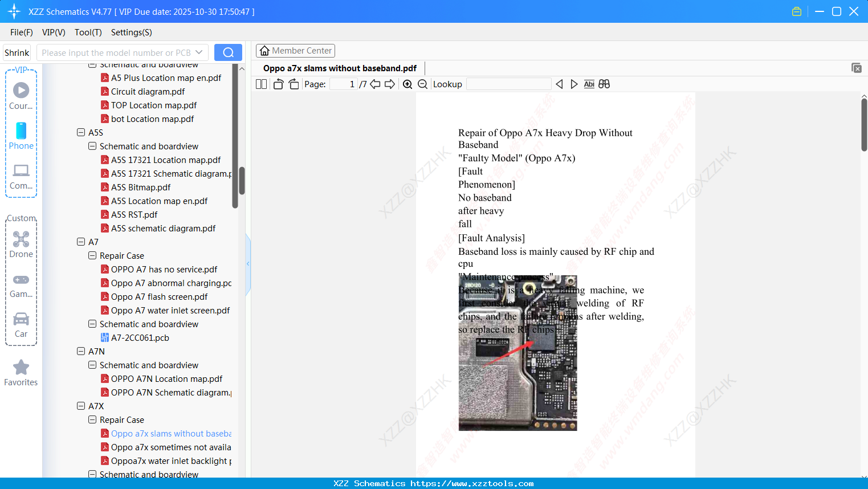Open the File(F) menu
The height and width of the screenshot is (489, 868).
coord(22,32)
